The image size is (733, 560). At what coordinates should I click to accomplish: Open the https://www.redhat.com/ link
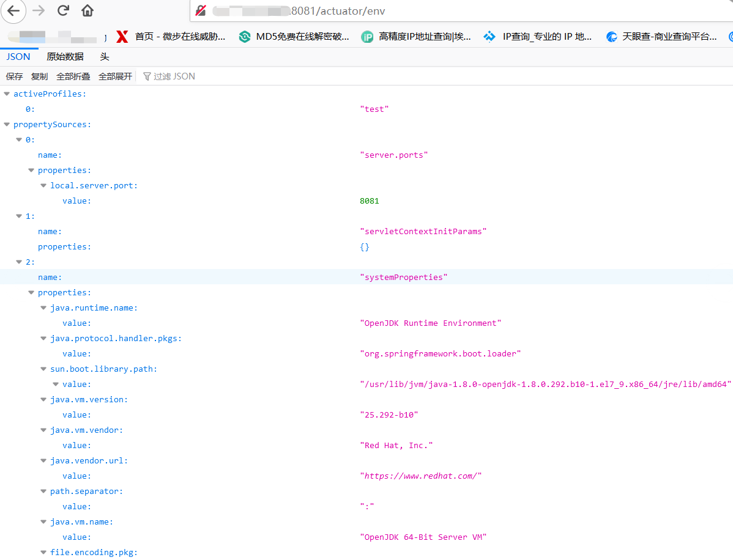(421, 476)
